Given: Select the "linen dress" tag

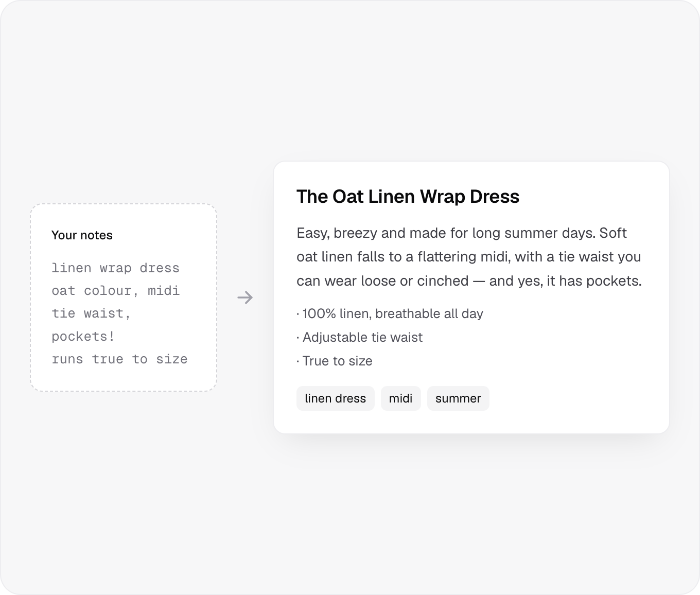Looking at the screenshot, I should (x=336, y=398).
